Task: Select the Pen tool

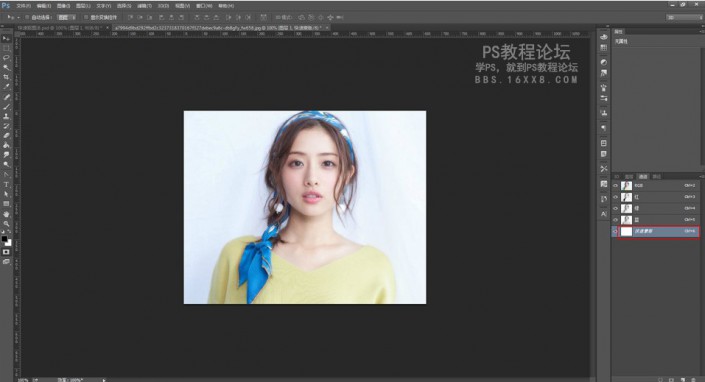Action: 6,174
